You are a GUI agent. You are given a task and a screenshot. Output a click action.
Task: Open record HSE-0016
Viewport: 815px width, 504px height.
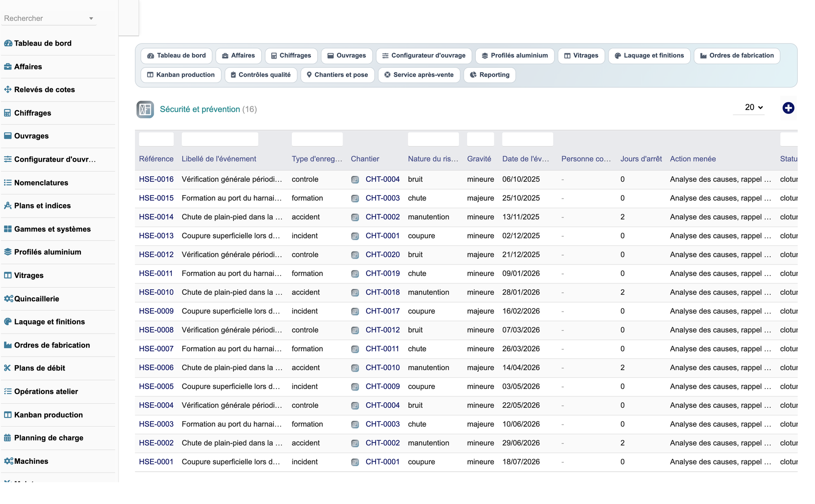[x=156, y=179]
